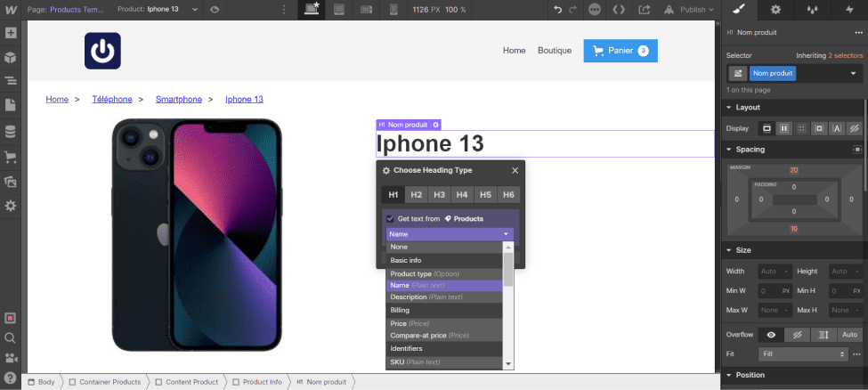The image size is (868, 390).
Task: Click the Webflow logo menu
Action: tap(10, 10)
